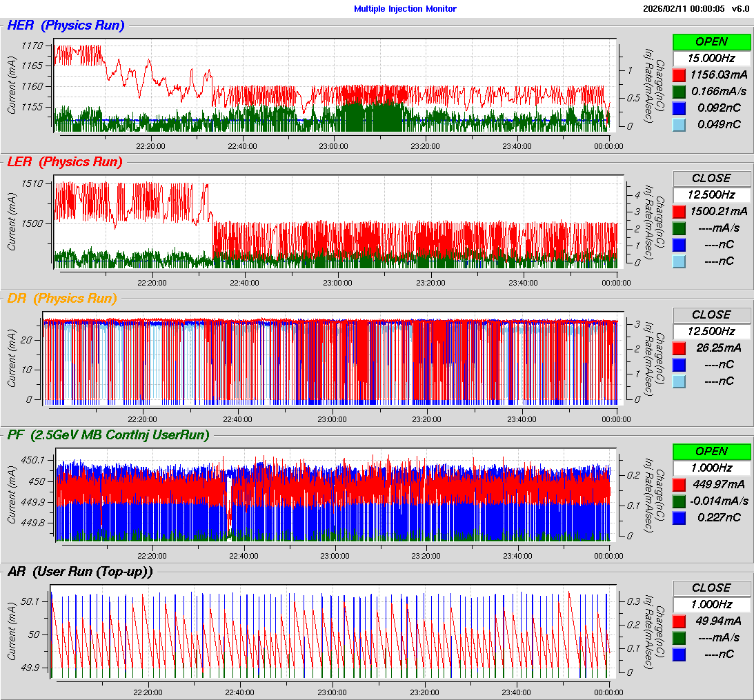This screenshot has height=700, width=754.
Task: Click the DR (Physics Run) panel title
Action: point(62,299)
